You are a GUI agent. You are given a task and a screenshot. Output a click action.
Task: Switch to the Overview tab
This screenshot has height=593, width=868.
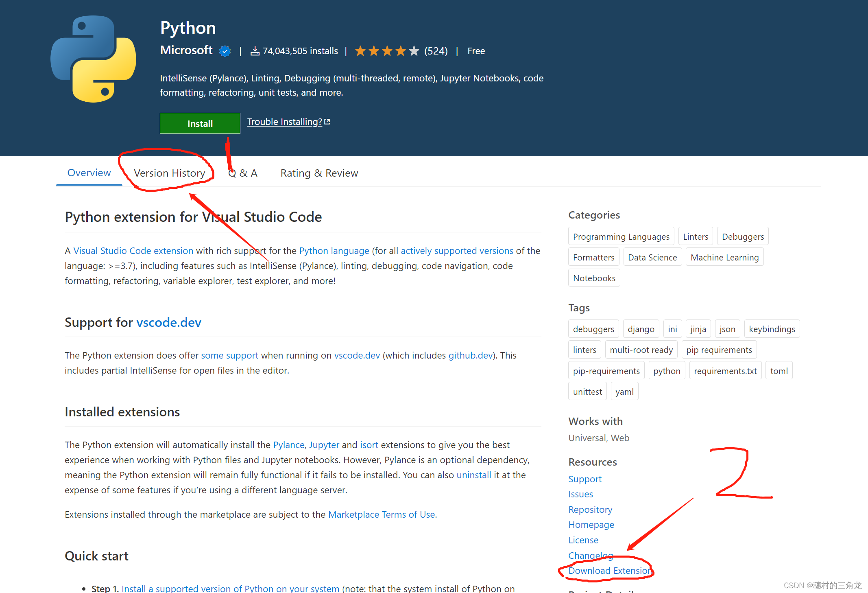coord(89,173)
